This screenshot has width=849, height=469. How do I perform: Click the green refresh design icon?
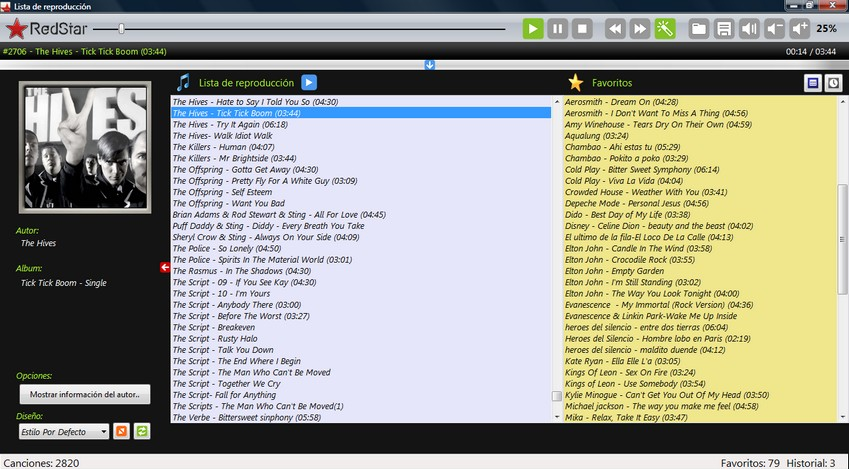[142, 431]
